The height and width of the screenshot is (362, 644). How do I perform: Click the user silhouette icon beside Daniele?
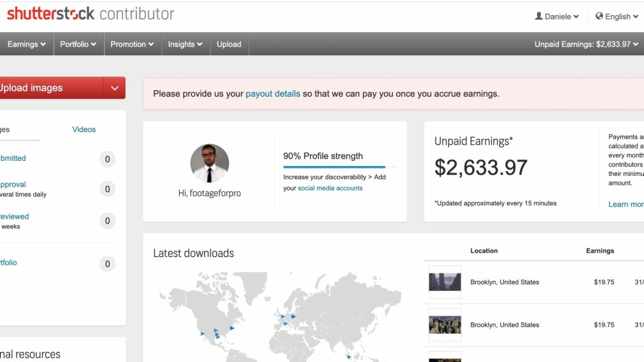538,16
